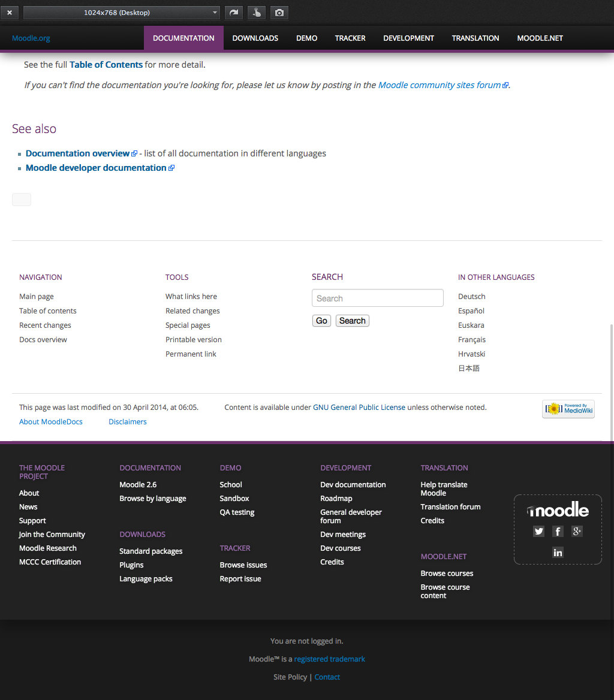Image resolution: width=614 pixels, height=700 pixels.
Task: Open the Special pages tool
Action: pos(188,325)
